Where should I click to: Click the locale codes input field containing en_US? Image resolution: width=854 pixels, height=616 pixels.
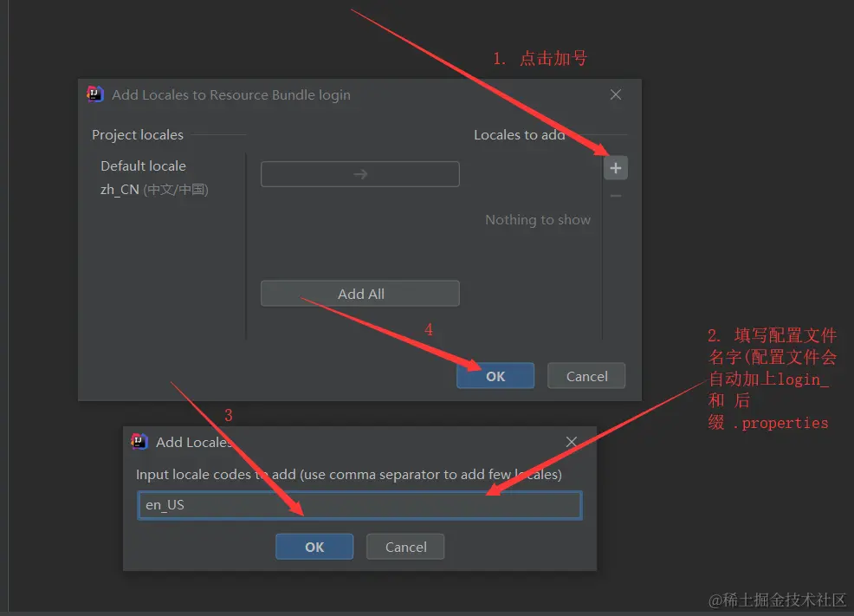359,505
